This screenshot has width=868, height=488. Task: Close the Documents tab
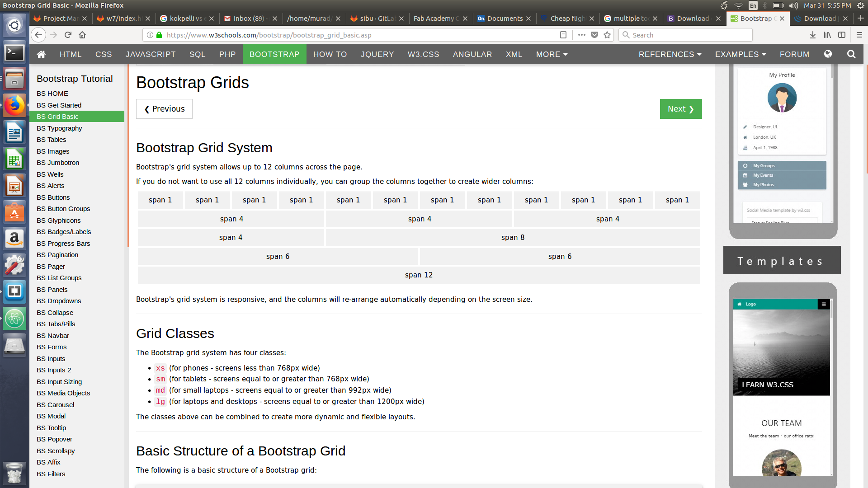click(528, 19)
